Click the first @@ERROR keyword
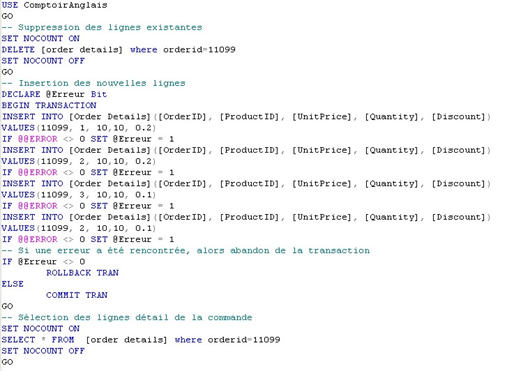Image resolution: width=507 pixels, height=371 pixels. 38,139
